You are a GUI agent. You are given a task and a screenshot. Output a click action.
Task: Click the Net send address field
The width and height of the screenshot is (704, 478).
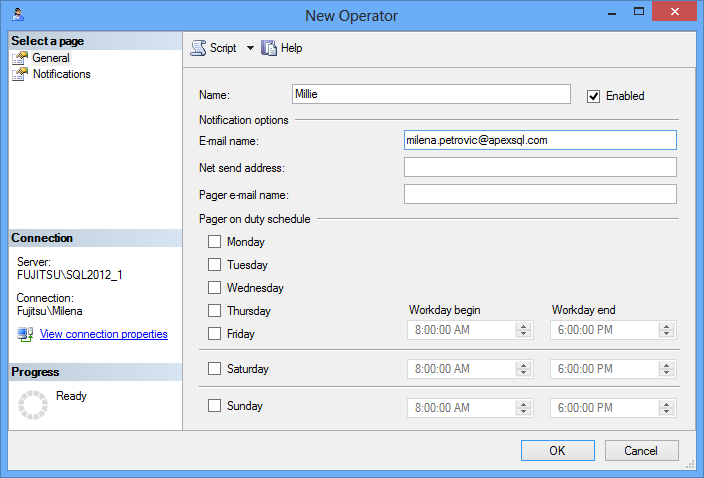point(540,167)
